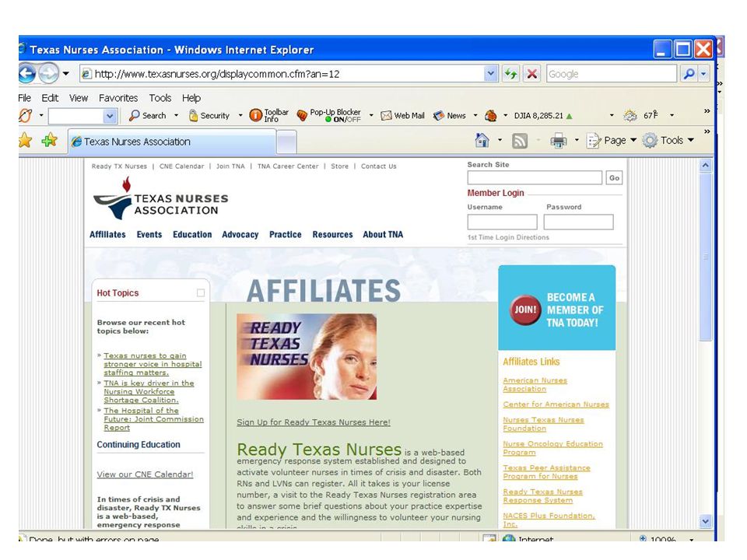Open the search provider dropdown arrow

coord(703,74)
